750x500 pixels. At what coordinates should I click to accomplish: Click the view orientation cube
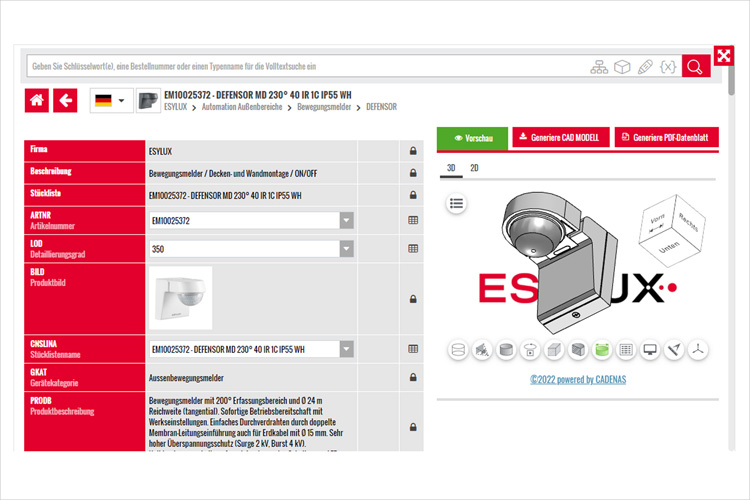pyautogui.click(x=672, y=231)
